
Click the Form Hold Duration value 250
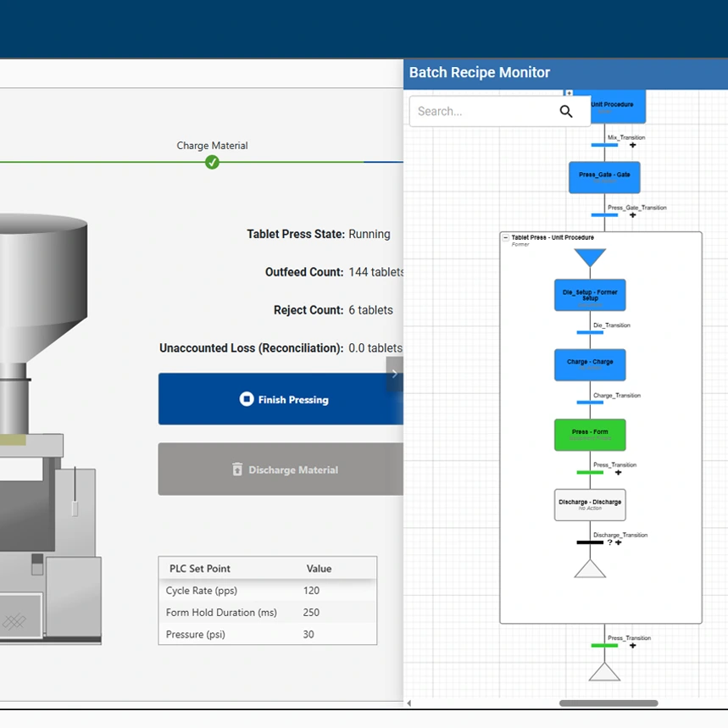pyautogui.click(x=311, y=613)
